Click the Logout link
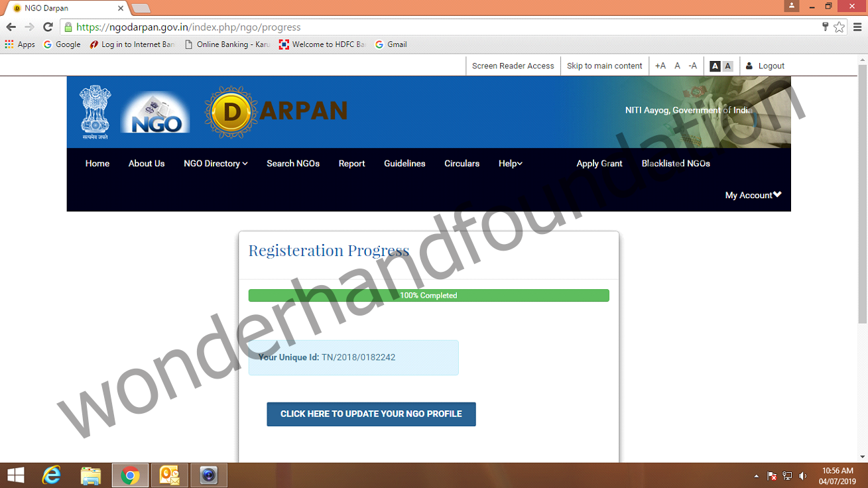The height and width of the screenshot is (488, 868). (771, 66)
